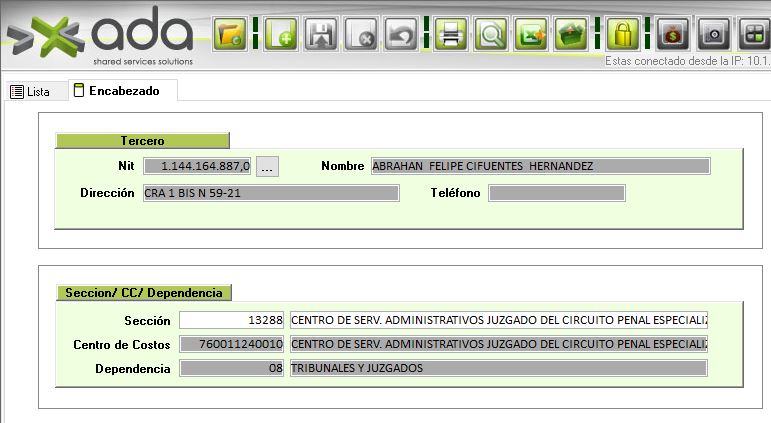Viewport: 771px width, 423px height.
Task: Click the Centro de Costos description field
Action: [x=499, y=344]
